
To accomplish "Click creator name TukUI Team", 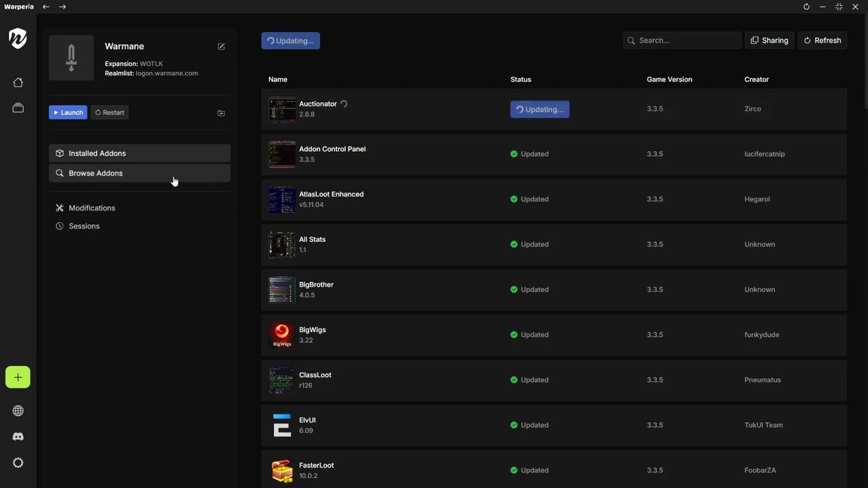I will tap(764, 425).
